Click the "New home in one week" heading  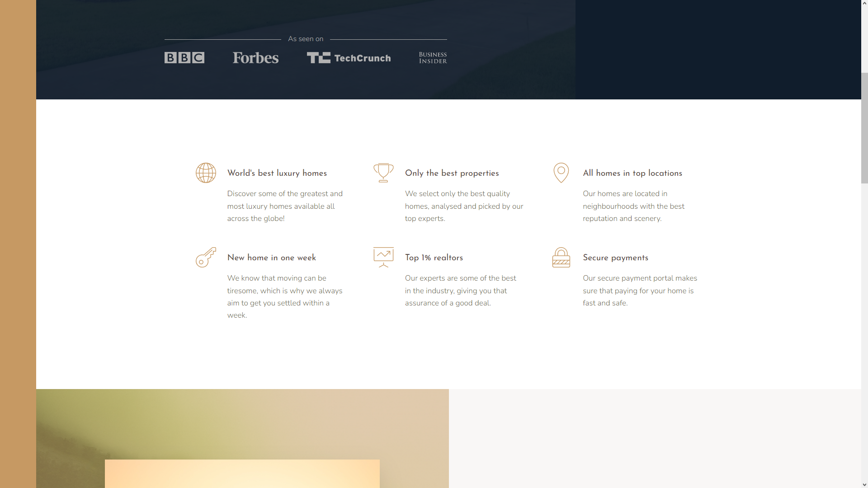point(271,258)
